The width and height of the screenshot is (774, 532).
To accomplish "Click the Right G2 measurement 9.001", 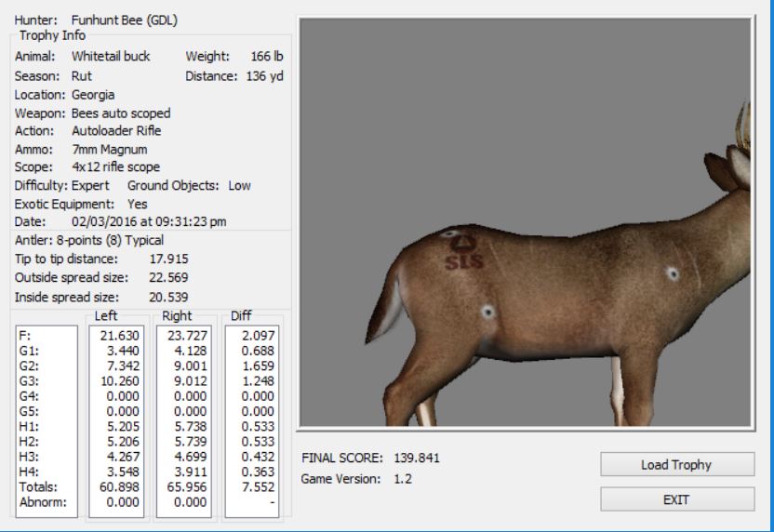I will click(180, 366).
